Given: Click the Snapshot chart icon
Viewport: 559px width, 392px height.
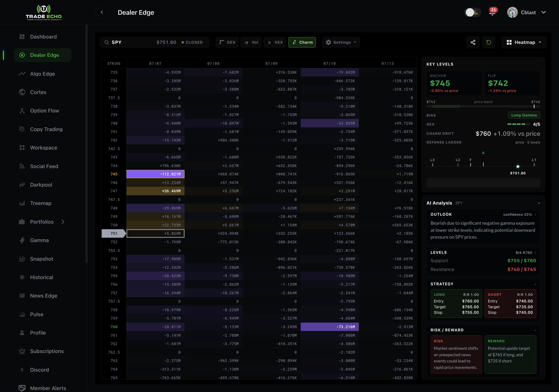Looking at the screenshot, I should [x=22, y=259].
